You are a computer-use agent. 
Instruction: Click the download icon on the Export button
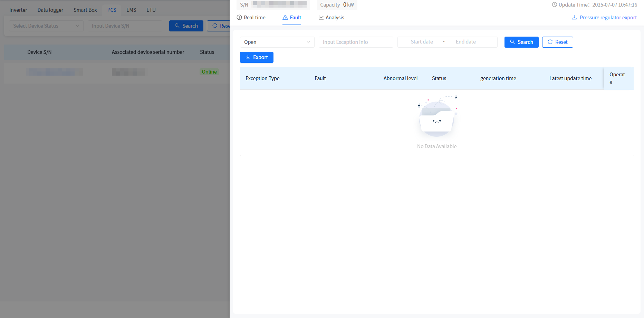248,57
